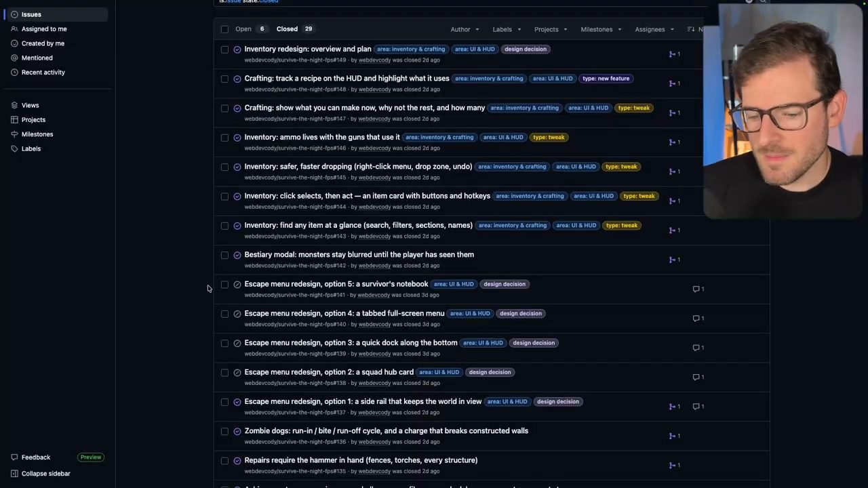Click the Recent activity sidebar icon
The height and width of the screenshot is (488, 868).
point(14,73)
